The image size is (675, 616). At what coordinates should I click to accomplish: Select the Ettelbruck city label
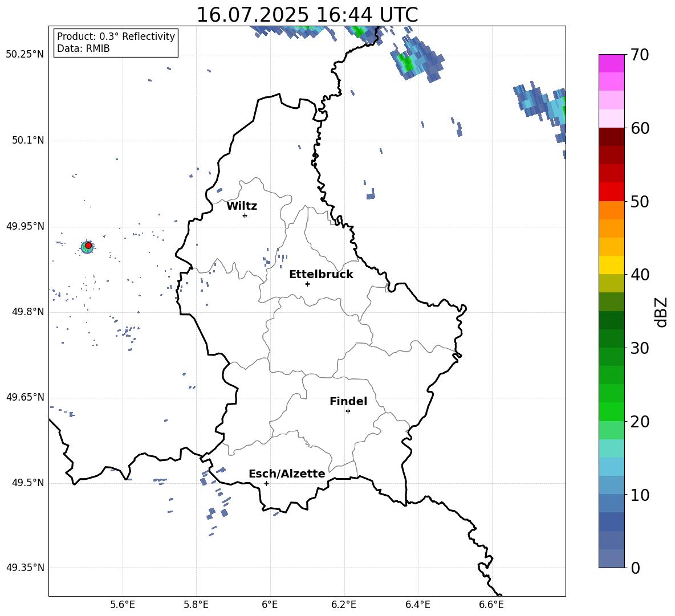(x=321, y=275)
